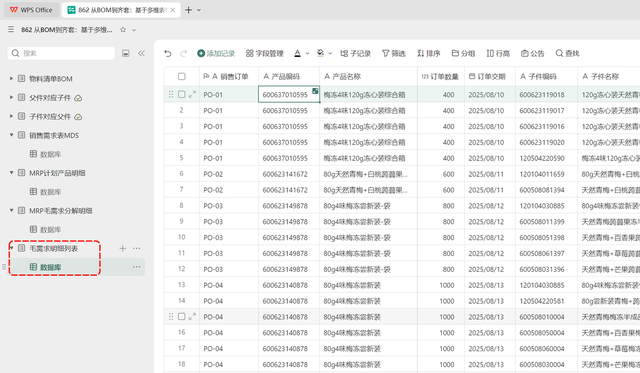Undo the last action
640x373 pixels.
coord(168,53)
